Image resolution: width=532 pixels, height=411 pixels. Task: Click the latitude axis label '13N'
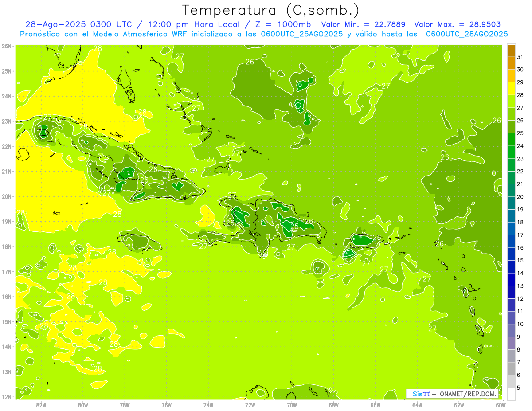coord(7,372)
